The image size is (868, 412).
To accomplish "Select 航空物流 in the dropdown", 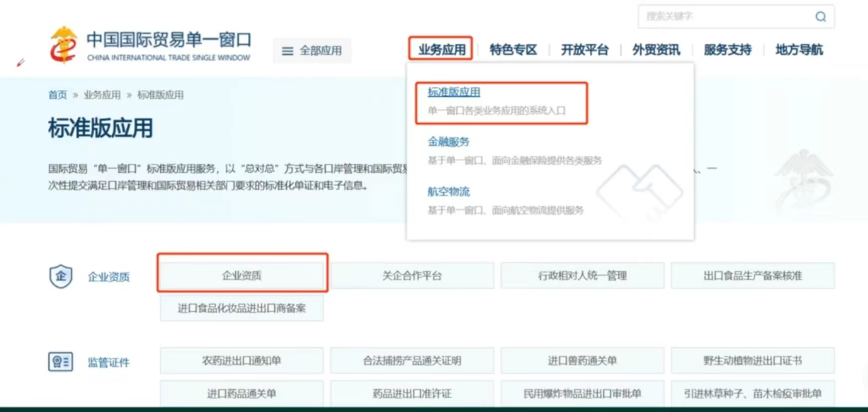I will point(449,192).
